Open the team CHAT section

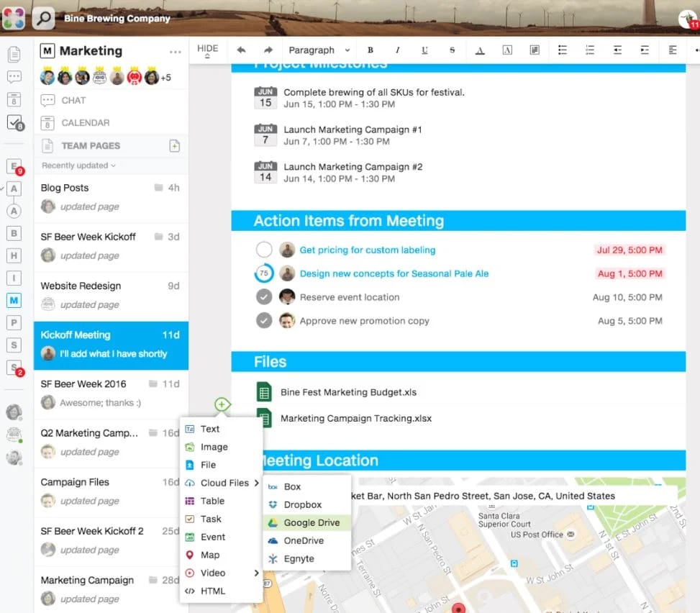coord(112,101)
